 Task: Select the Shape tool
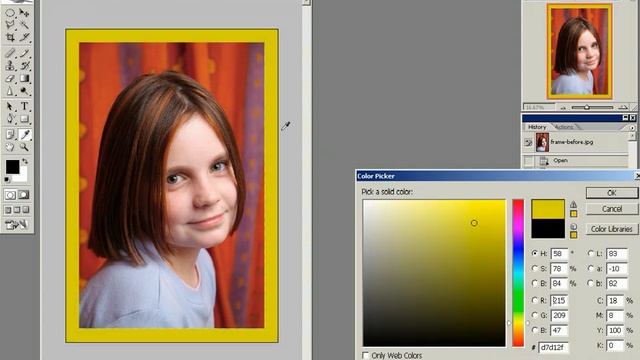(x=24, y=119)
